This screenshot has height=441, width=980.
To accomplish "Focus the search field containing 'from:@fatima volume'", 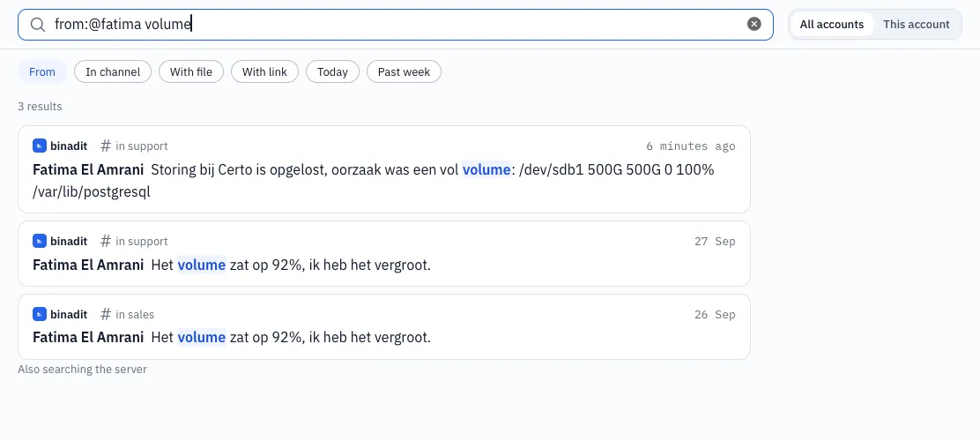I will point(395,25).
